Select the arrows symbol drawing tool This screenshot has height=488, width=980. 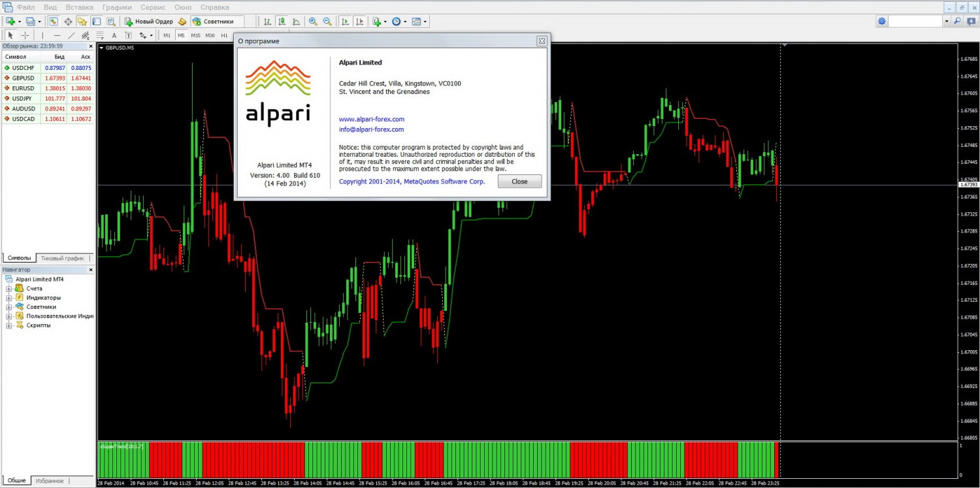tap(143, 35)
